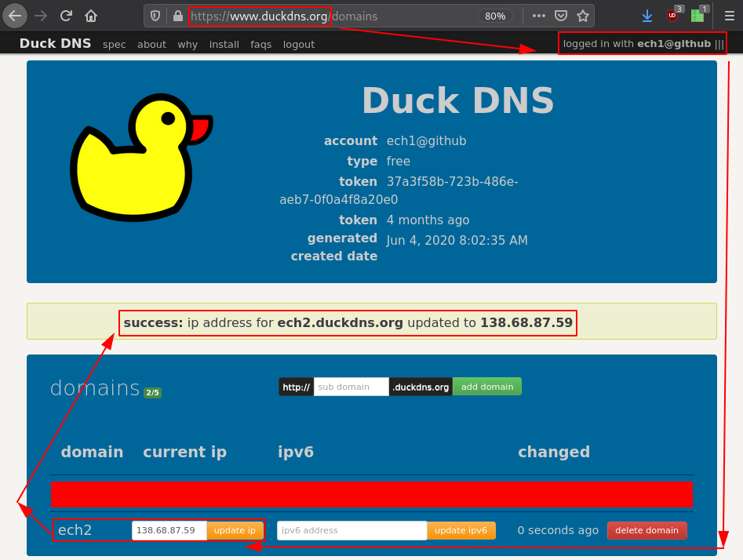Click the ech2 current IP field
This screenshot has width=743, height=560.
pyautogui.click(x=169, y=530)
